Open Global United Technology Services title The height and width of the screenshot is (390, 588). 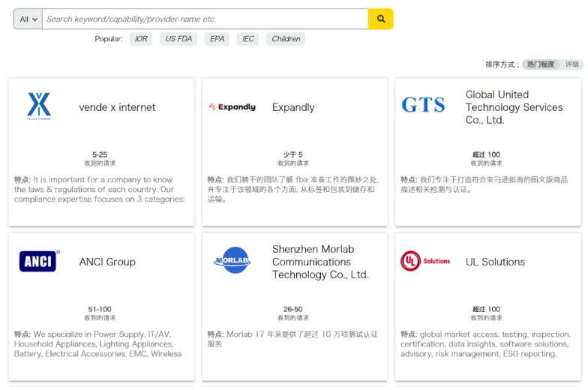pos(514,107)
